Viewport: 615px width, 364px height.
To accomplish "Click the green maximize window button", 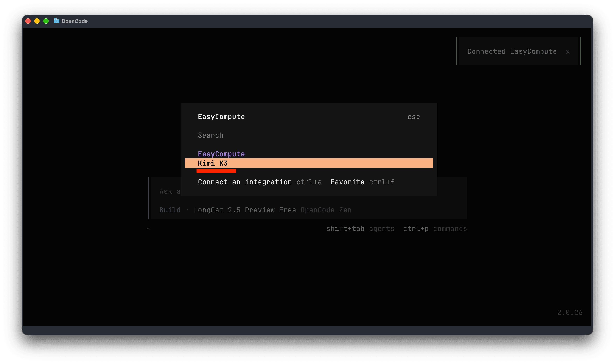I will tap(46, 21).
